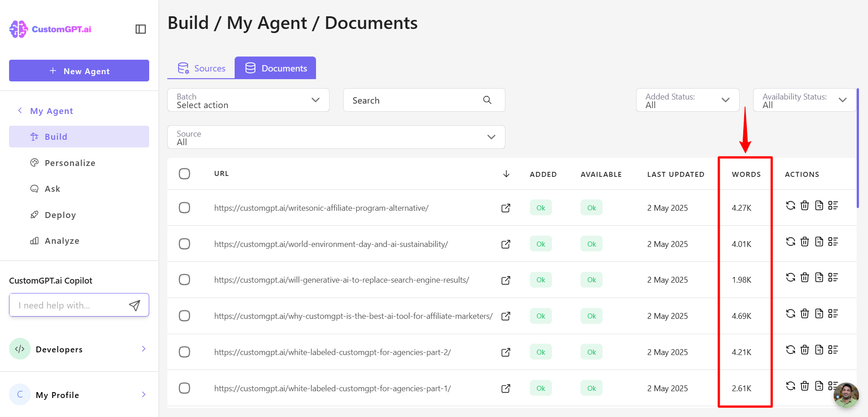Open the world-environment-day-and-ai-sustainability URL
868x417 pixels.
(331, 244)
